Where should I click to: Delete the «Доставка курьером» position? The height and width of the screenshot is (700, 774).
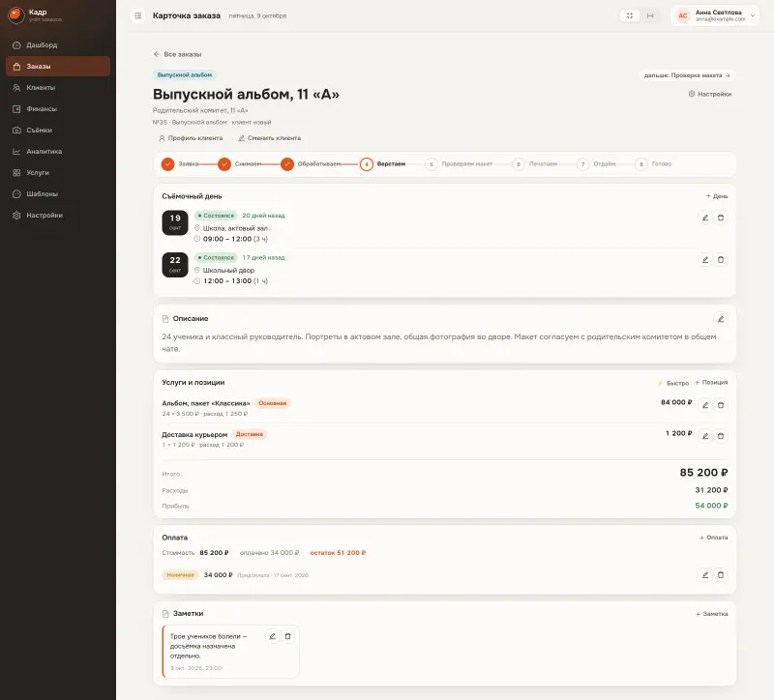[721, 436]
